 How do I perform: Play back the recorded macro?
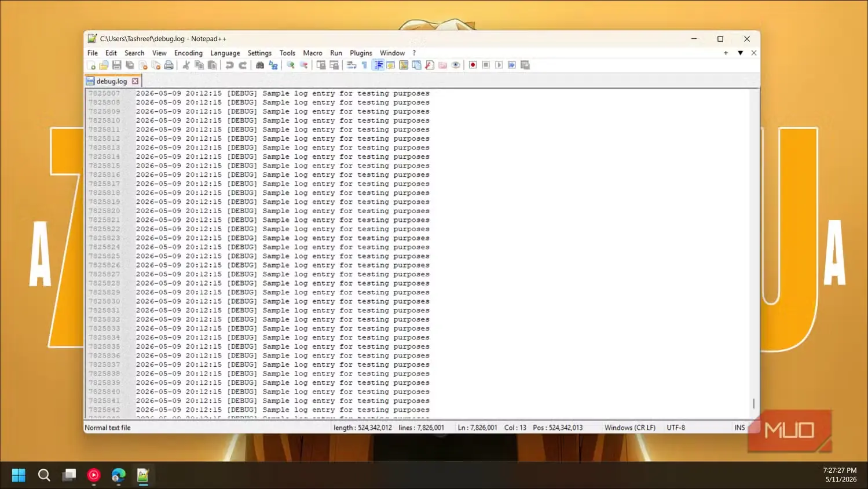[x=499, y=65]
